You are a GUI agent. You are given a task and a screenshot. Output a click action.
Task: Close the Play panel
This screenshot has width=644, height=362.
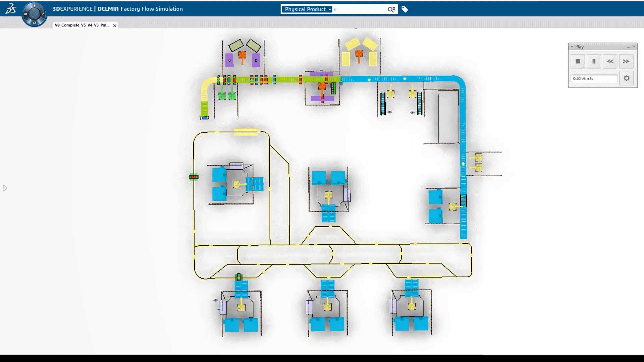point(634,47)
